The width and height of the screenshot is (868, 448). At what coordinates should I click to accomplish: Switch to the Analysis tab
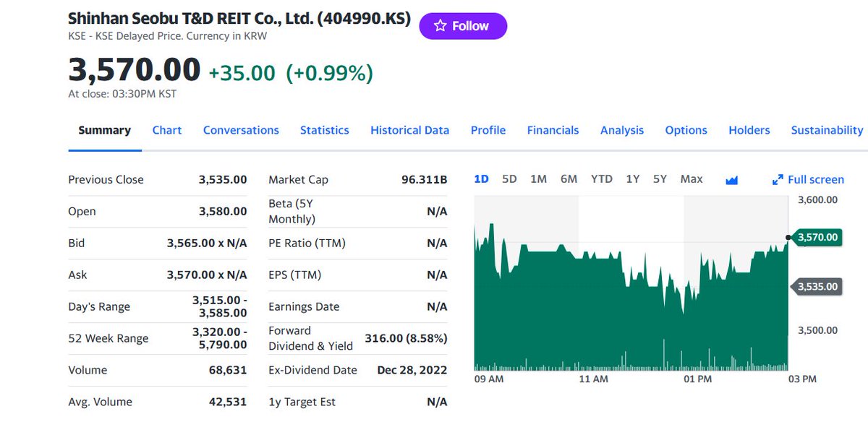(622, 131)
